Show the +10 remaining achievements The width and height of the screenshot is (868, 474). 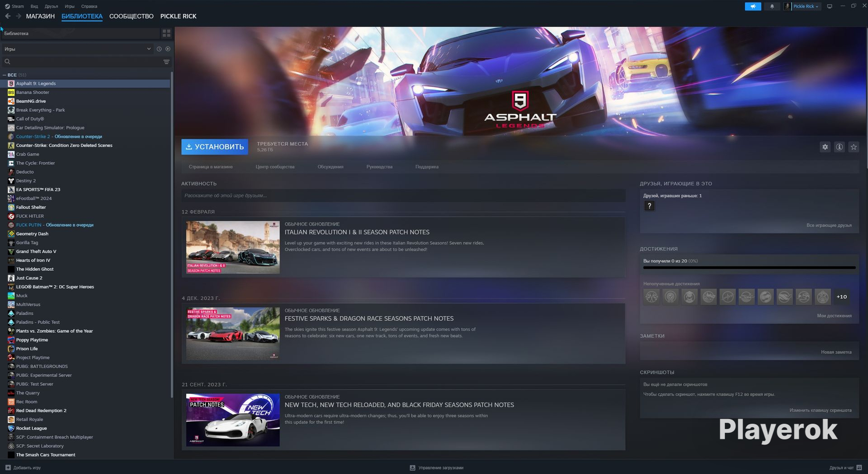841,297
